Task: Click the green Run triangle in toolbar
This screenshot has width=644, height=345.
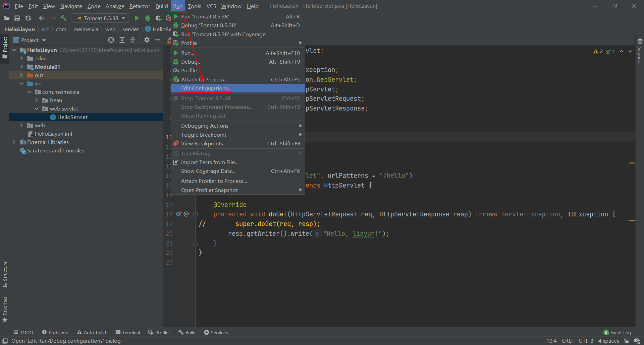Action: tap(137, 18)
